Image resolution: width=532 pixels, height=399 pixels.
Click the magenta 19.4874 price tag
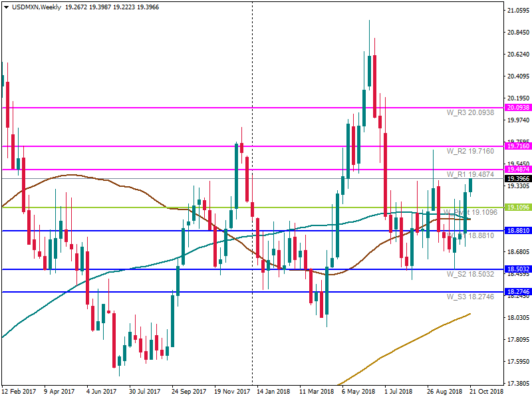click(x=517, y=170)
